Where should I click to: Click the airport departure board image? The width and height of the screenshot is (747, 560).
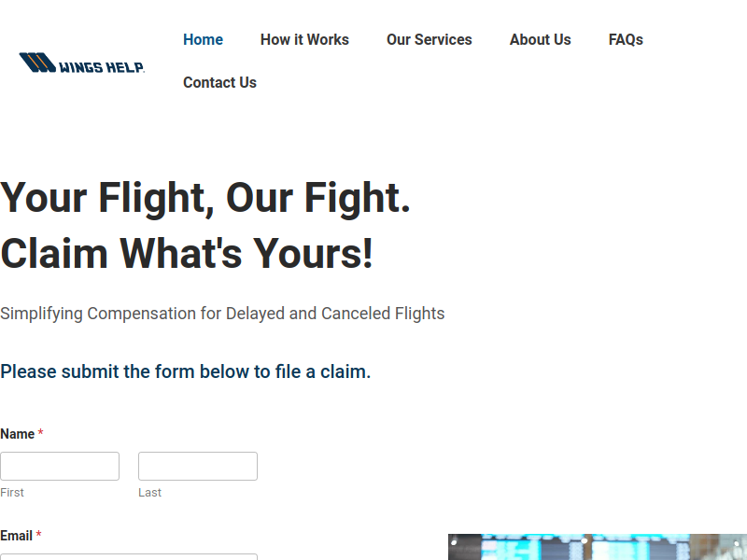[598, 547]
